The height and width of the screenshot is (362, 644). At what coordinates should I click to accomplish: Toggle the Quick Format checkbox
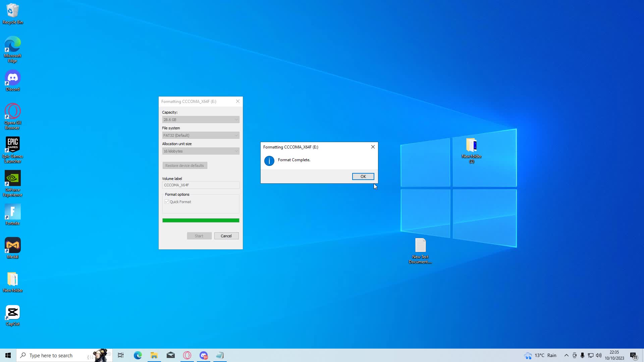click(167, 201)
